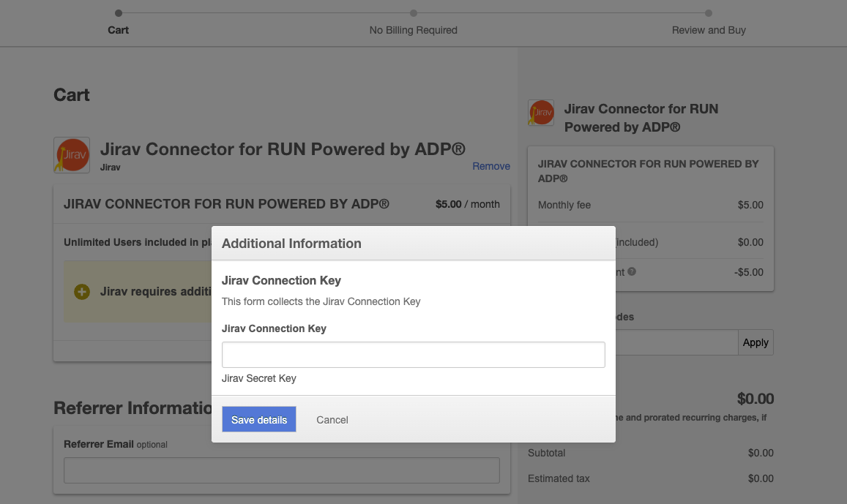Select the Cart step label
The image size is (847, 504).
[118, 30]
